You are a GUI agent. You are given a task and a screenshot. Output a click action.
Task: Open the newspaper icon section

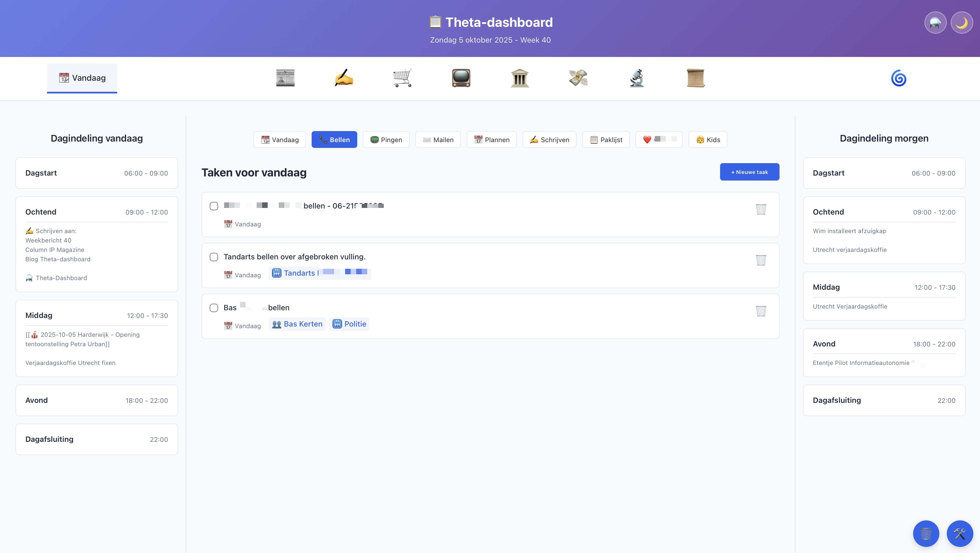pyautogui.click(x=285, y=78)
